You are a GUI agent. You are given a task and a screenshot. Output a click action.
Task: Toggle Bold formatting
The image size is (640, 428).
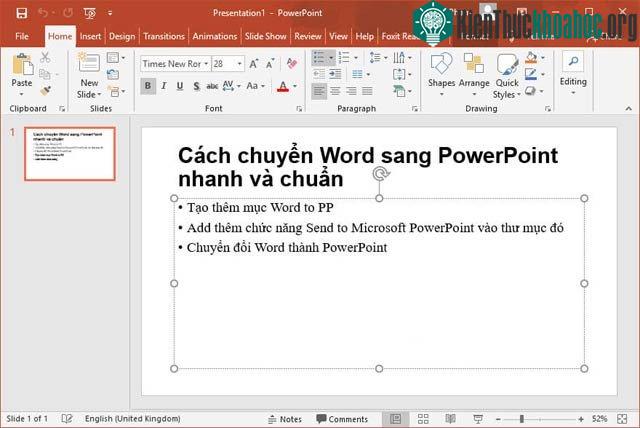pyautogui.click(x=148, y=86)
